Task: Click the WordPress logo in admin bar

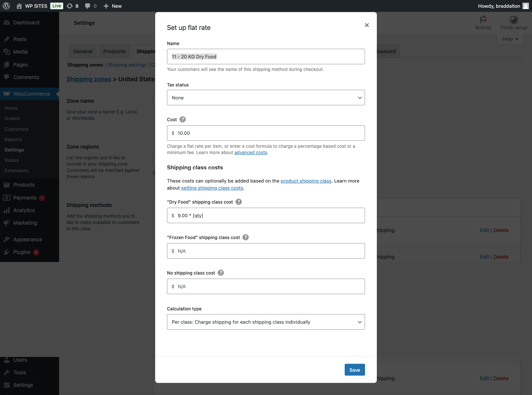Action: tap(6, 6)
